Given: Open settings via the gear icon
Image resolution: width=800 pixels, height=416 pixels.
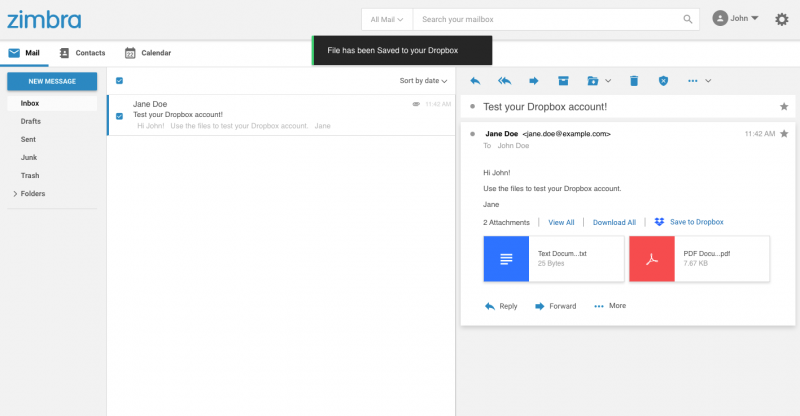Looking at the screenshot, I should tap(782, 19).
